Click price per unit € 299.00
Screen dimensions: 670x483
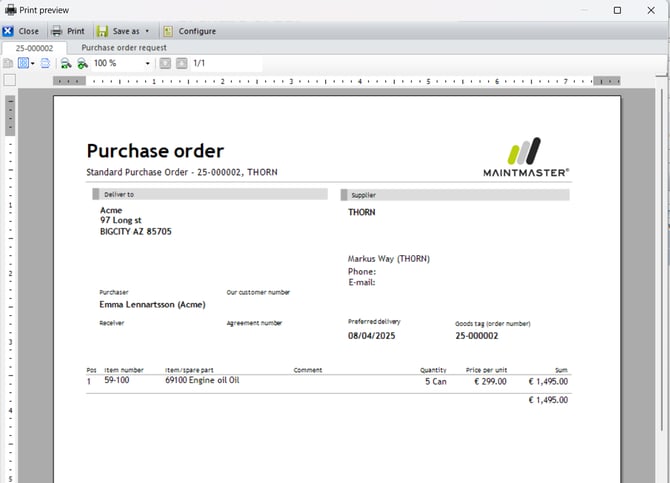[x=490, y=381]
